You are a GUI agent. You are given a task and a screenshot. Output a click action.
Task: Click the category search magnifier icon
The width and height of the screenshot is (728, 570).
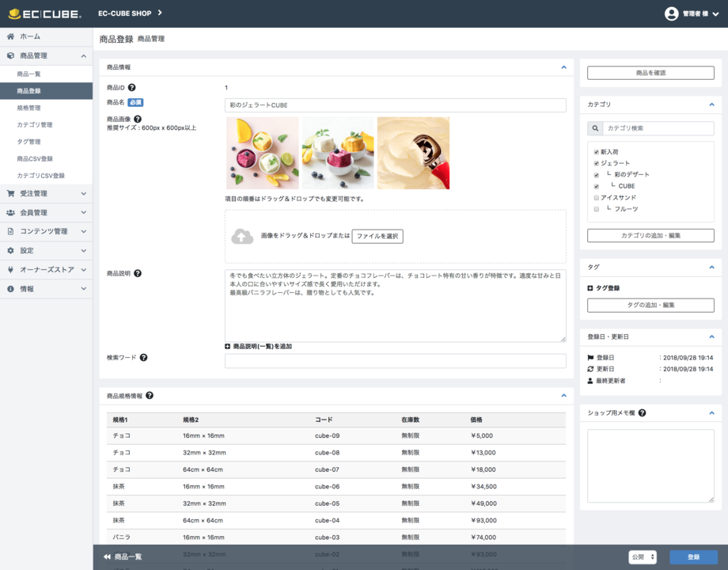coord(595,128)
